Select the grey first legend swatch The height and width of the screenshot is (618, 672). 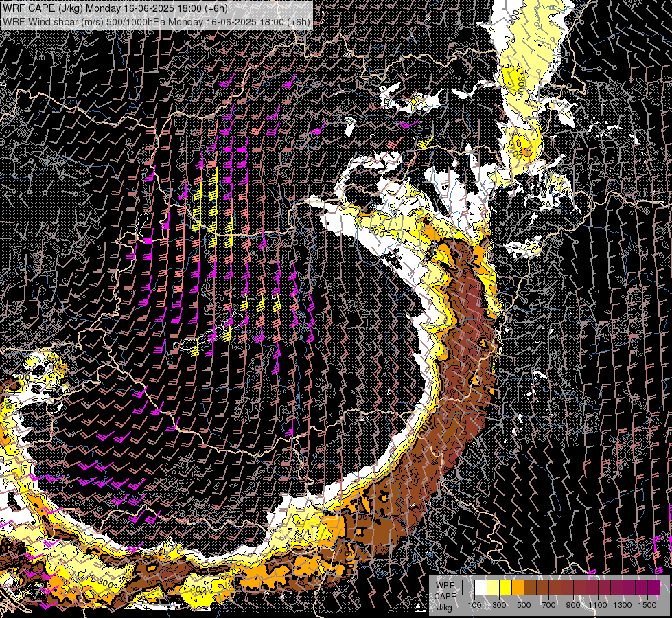pos(468,588)
